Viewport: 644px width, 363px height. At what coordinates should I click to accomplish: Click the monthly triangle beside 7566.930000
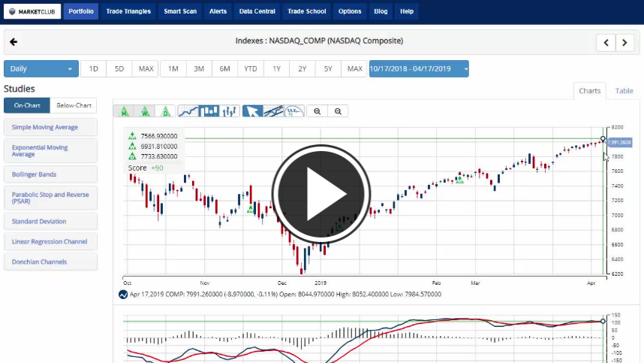(x=132, y=136)
